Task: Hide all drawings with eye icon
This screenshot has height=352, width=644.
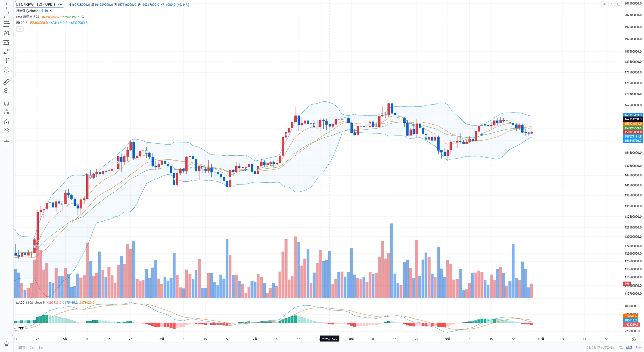Action: point(6,130)
